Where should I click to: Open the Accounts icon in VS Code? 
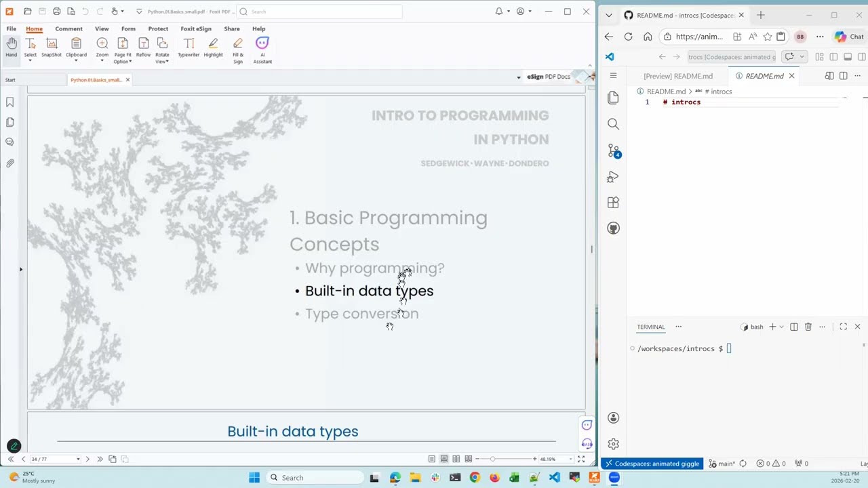click(614, 418)
